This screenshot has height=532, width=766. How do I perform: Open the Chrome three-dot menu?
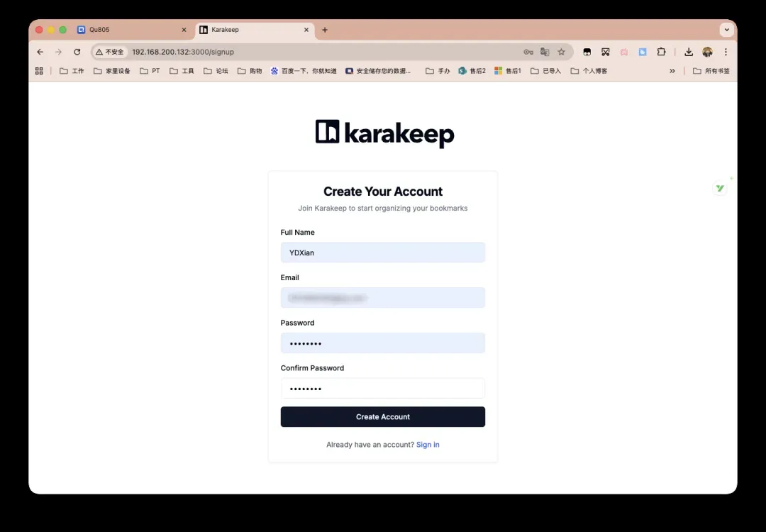(726, 52)
